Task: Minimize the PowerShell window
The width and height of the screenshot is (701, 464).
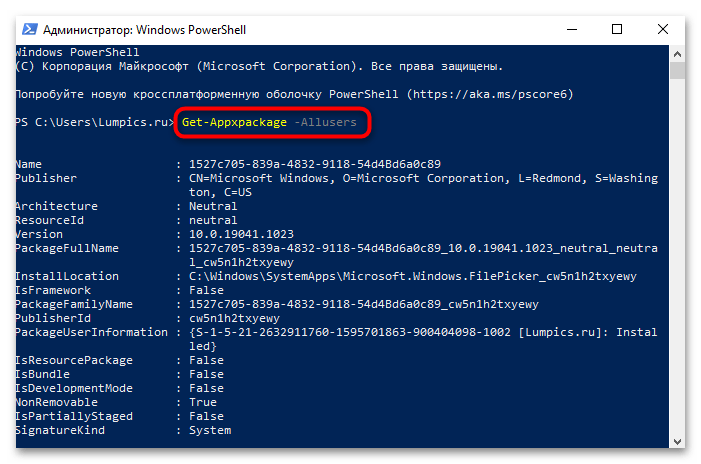Action: click(x=572, y=30)
